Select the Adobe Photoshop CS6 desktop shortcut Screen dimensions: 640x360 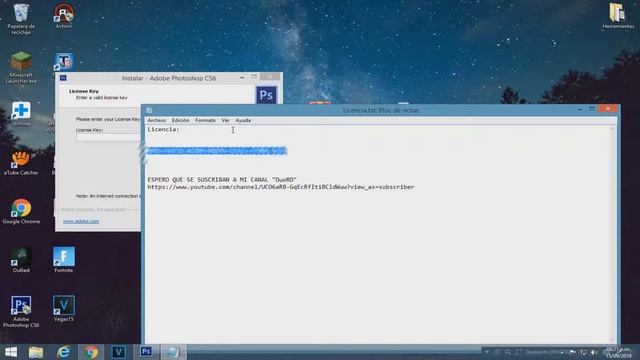click(x=21, y=311)
